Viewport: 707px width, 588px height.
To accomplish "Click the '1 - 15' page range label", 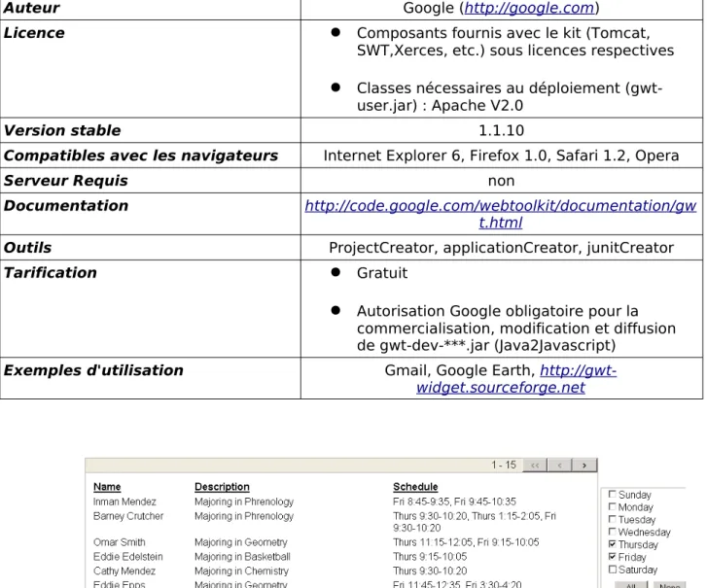I will pyautogui.click(x=504, y=465).
